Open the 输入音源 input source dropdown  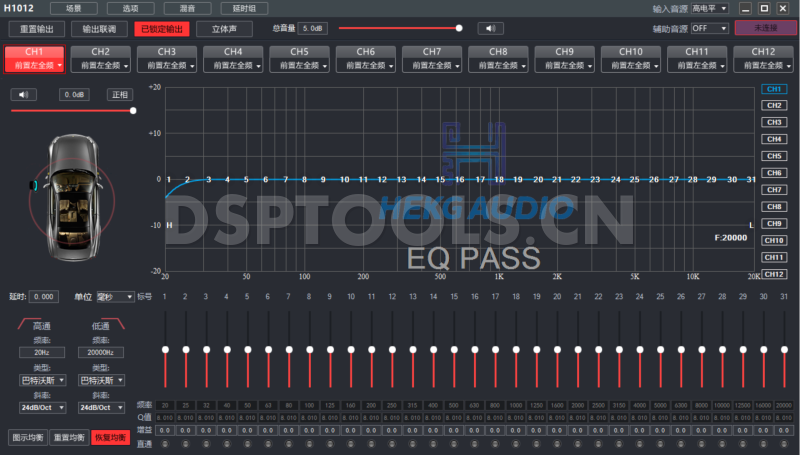(x=709, y=9)
